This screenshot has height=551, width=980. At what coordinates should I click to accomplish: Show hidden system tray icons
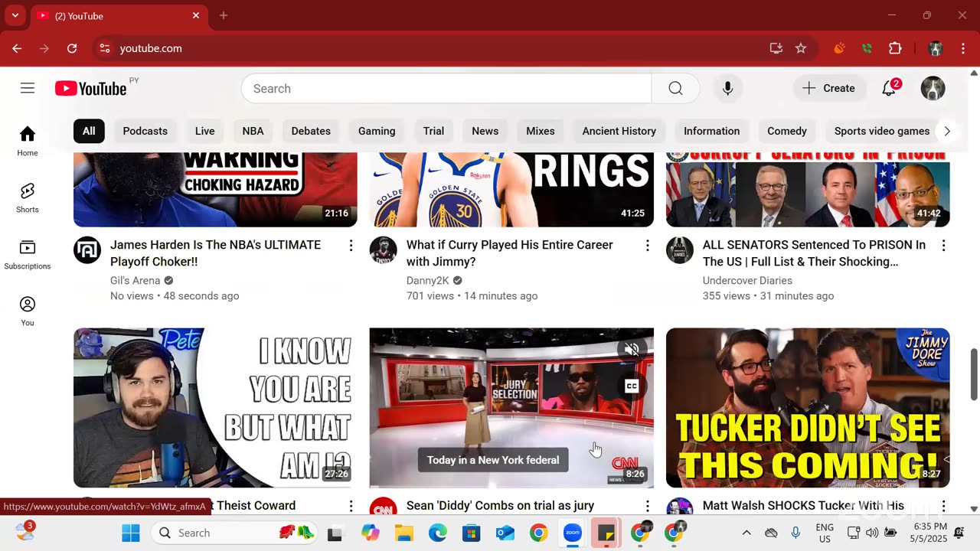(746, 533)
